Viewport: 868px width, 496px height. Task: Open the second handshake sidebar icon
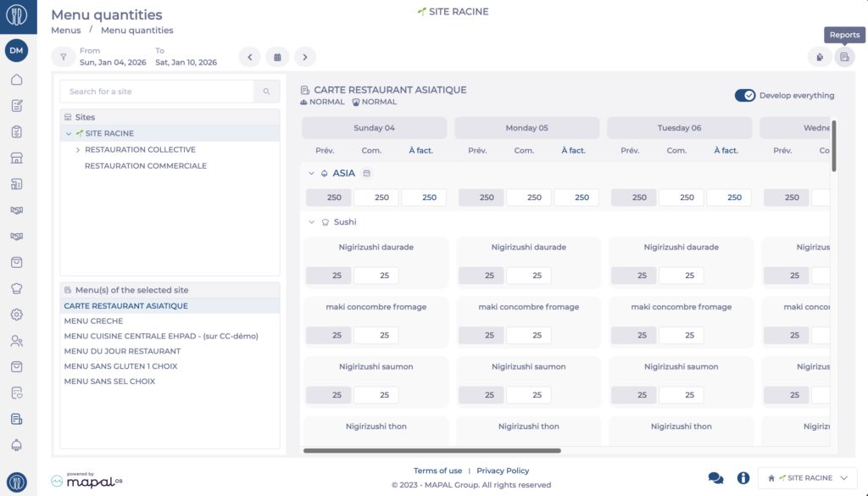[x=17, y=237]
